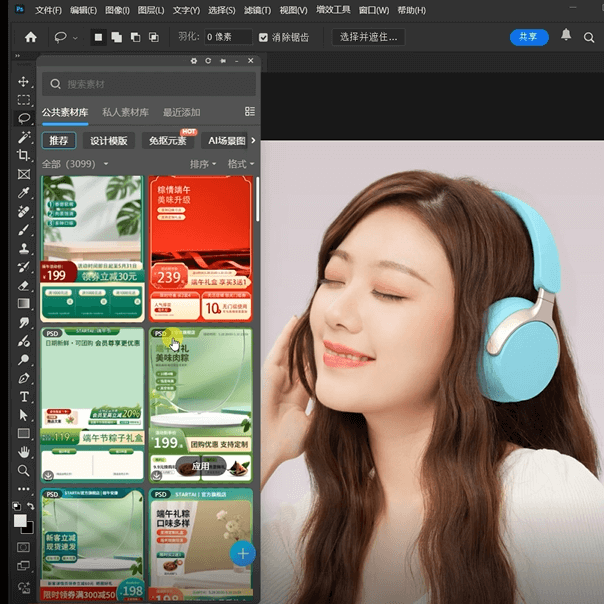Viewport: 604px width, 604px height.
Task: Click foreground color swatch
Action: 20,520
